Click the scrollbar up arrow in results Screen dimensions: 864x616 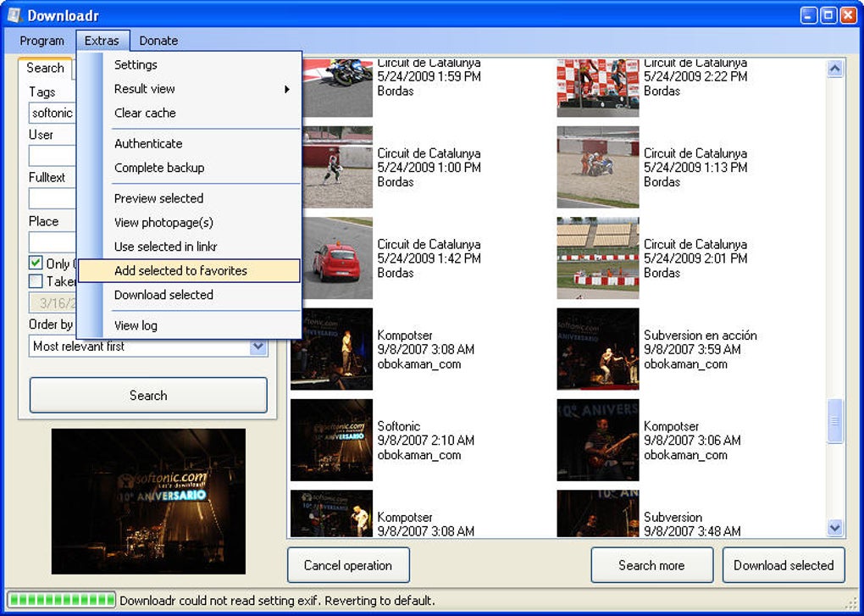tap(835, 69)
